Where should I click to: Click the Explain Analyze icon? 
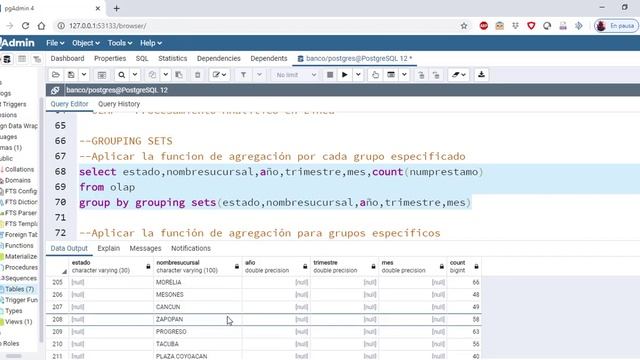(x=391, y=75)
